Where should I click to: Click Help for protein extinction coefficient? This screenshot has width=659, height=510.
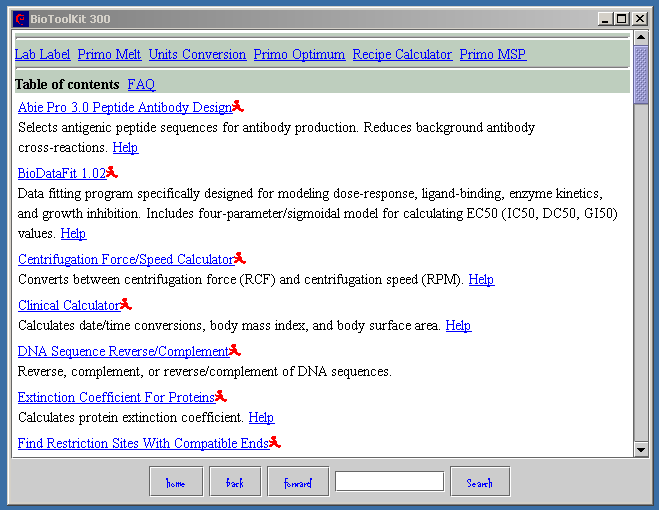[261, 417]
